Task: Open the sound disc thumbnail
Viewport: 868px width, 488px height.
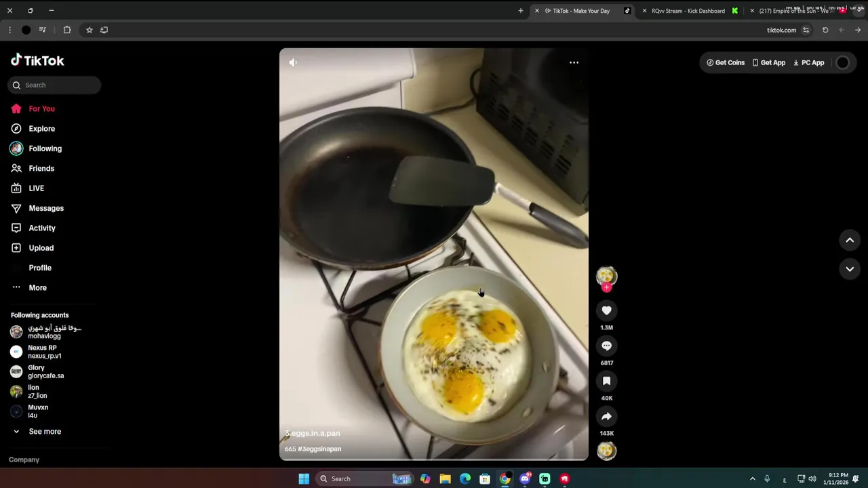Action: 606,451
